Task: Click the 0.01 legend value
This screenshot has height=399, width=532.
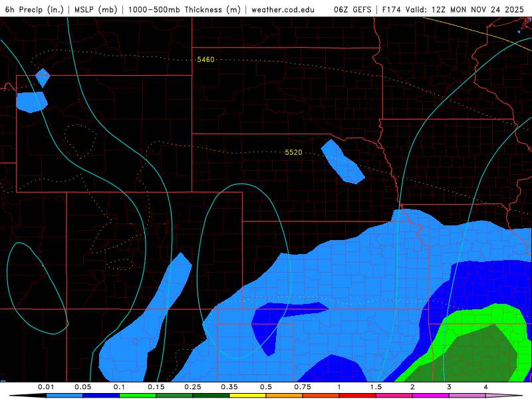Action: pyautogui.click(x=46, y=387)
